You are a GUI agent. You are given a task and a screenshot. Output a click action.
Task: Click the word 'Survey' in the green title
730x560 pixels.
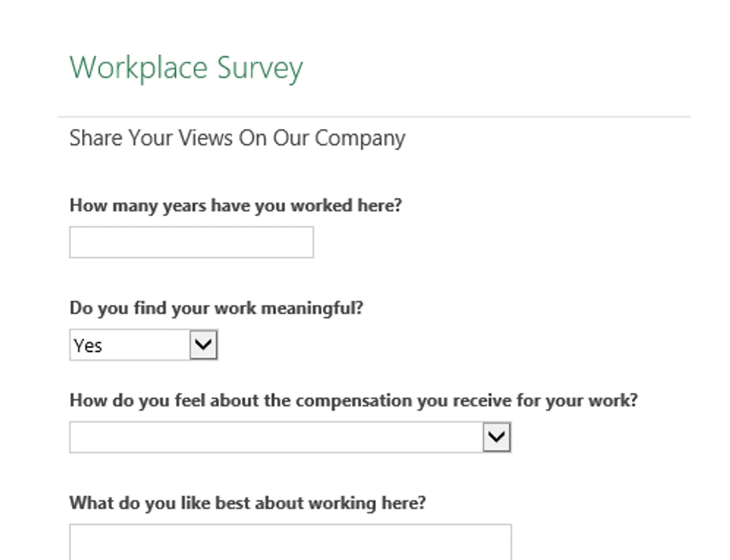click(260, 68)
